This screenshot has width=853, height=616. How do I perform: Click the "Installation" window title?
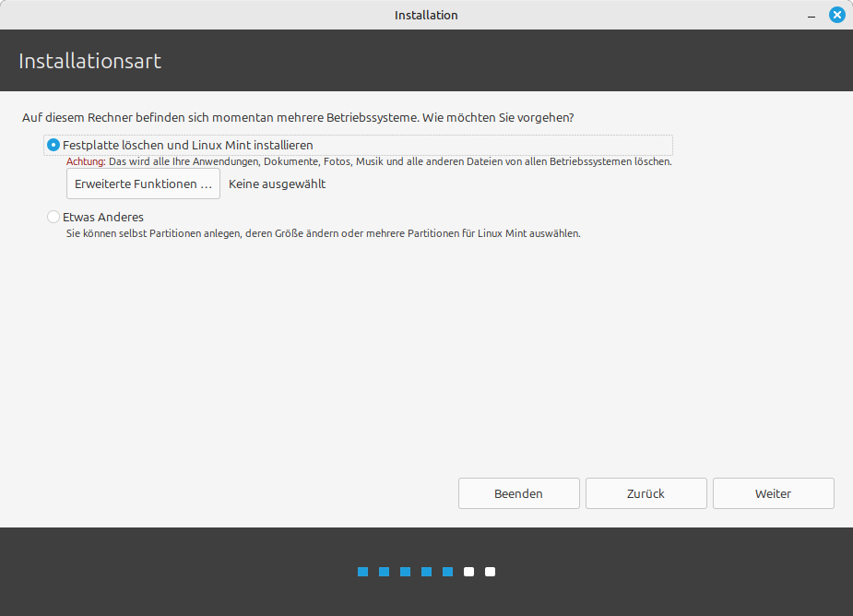[x=426, y=16]
